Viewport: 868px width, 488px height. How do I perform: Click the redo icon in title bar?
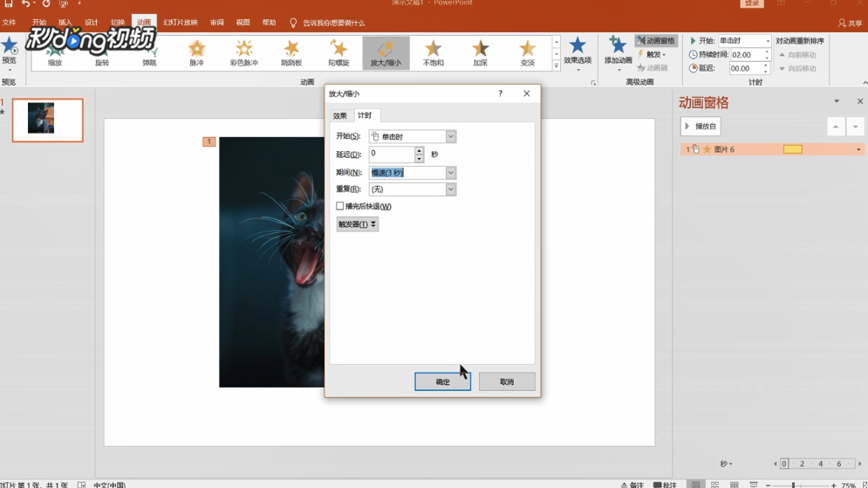click(46, 3)
